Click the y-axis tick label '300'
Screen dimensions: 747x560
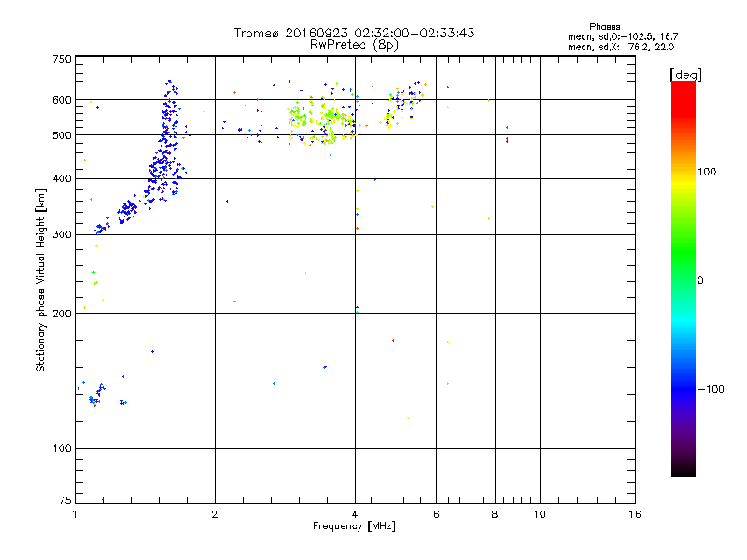[x=62, y=235]
